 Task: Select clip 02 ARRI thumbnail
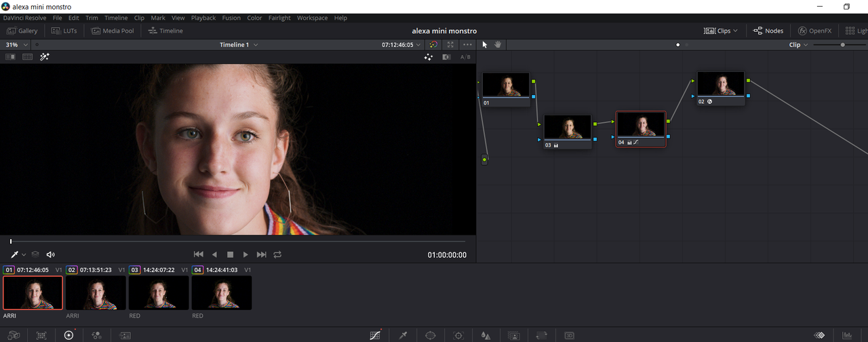click(96, 292)
